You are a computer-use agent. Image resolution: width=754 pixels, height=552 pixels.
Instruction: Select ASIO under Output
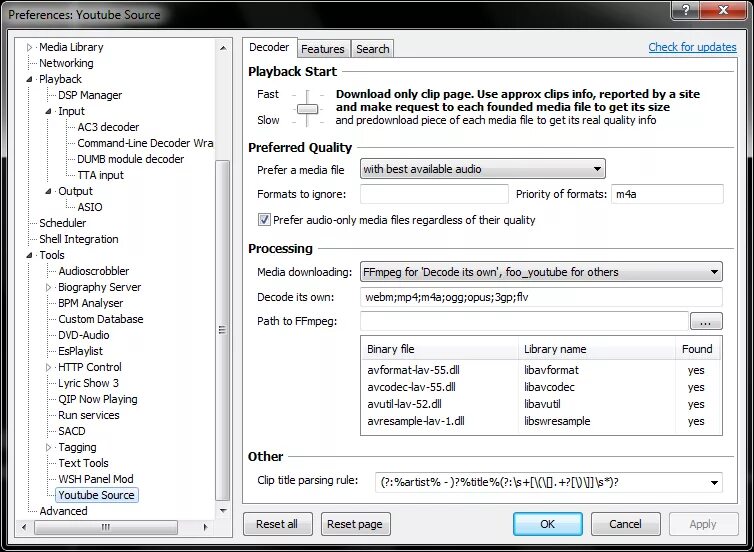[90, 207]
